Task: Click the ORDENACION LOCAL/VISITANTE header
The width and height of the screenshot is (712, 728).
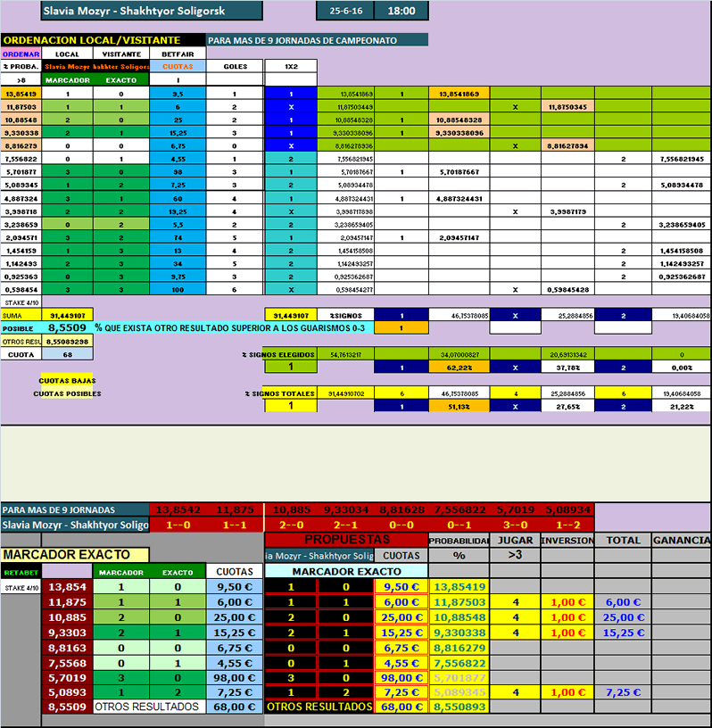Action: pyautogui.click(x=103, y=40)
